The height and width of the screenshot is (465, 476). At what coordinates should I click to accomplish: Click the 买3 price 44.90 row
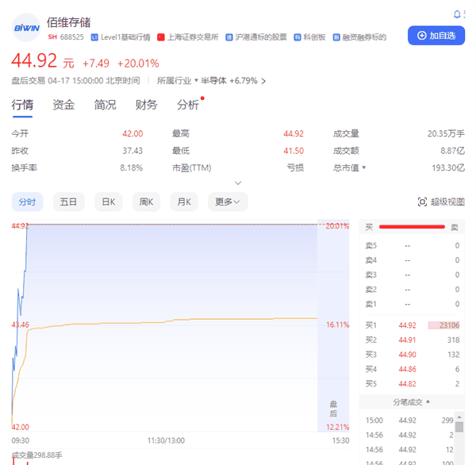tap(412, 355)
